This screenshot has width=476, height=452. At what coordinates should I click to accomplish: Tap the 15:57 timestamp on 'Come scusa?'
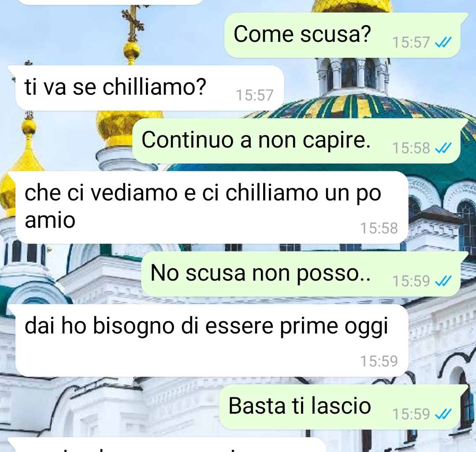click(x=411, y=42)
